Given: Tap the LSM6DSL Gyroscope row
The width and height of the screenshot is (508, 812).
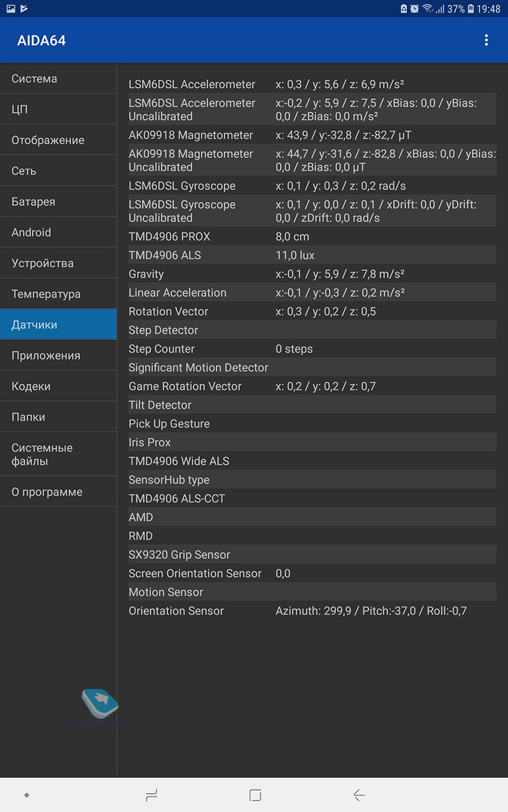Looking at the screenshot, I should (x=312, y=186).
